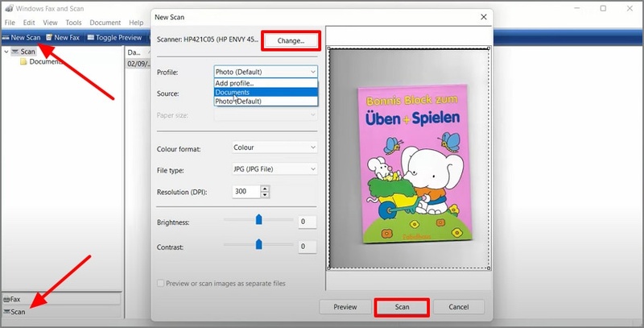Click Toggle Preview in the toolbar
This screenshot has width=644, height=328.
click(x=114, y=37)
